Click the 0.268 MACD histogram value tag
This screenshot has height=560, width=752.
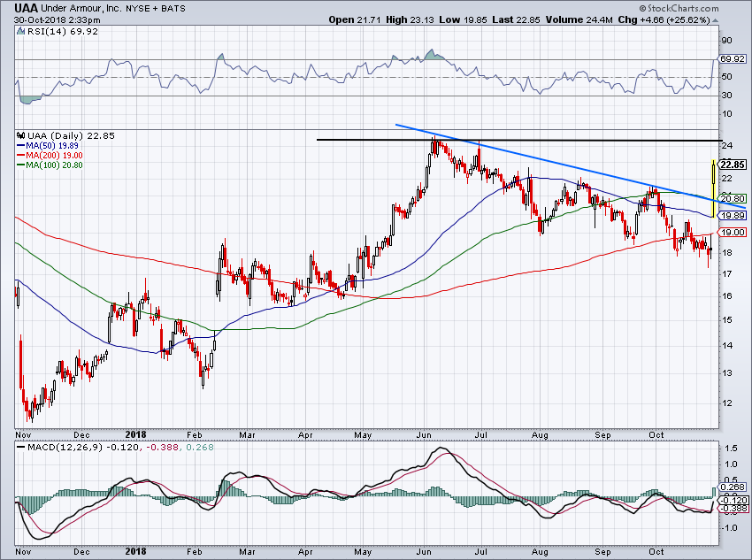coord(733,487)
